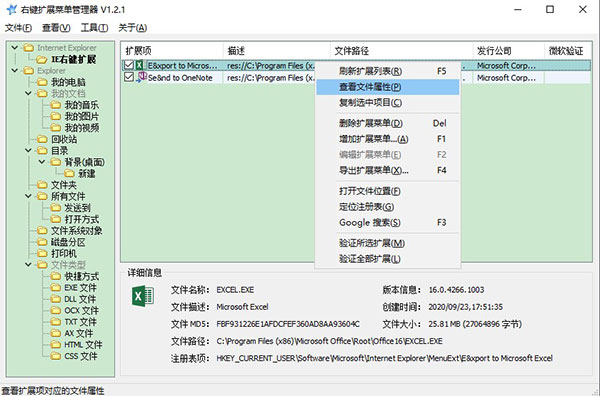600x396 pixels.
Task: Sort list by 扩展项 column header
Action: [172, 51]
